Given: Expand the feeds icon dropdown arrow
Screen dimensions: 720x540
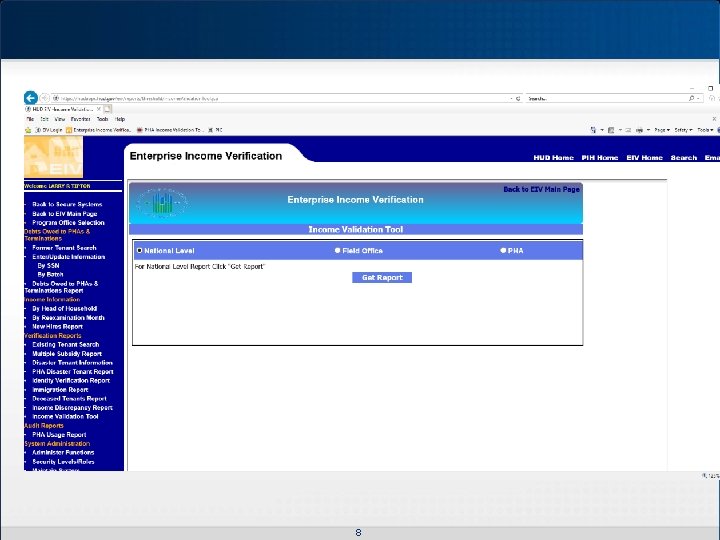Looking at the screenshot, I should coord(620,130).
